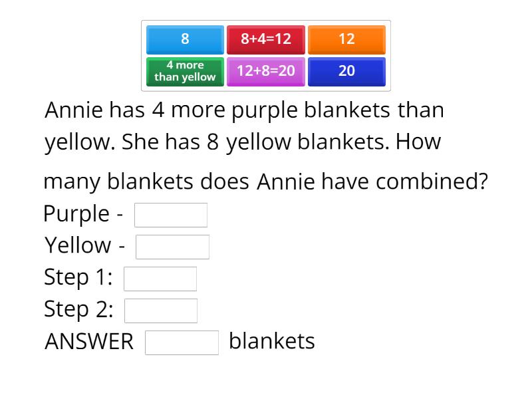This screenshot has width=532, height=399.
Task: Select the blue tile labeled 8
Action: [184, 39]
